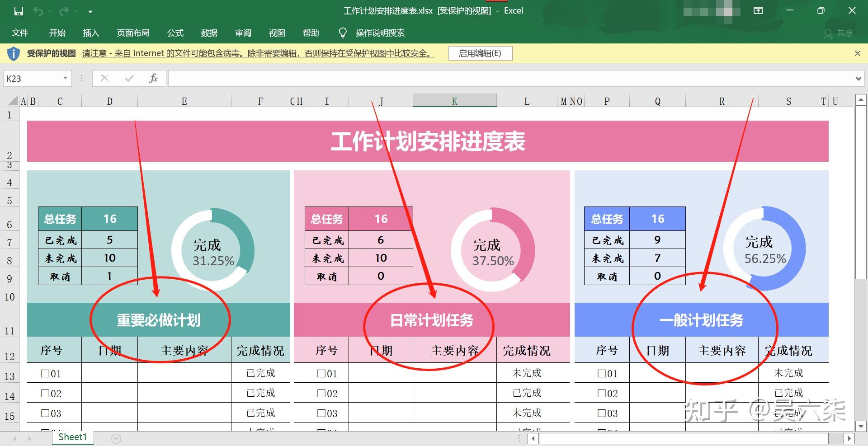
Task: Click the Share person icon
Action: point(828,34)
